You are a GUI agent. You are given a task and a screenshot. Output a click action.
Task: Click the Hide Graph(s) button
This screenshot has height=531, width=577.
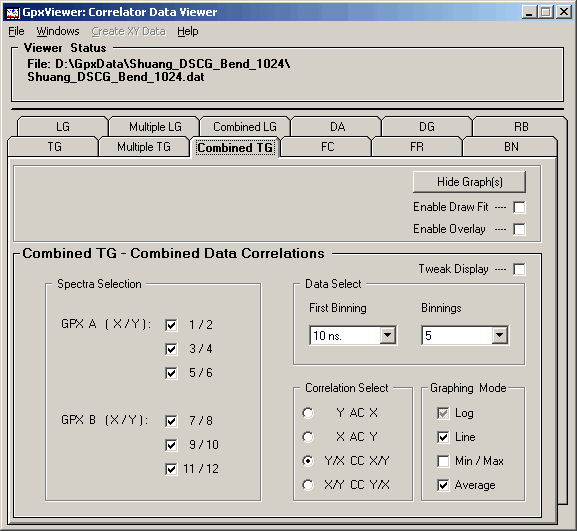[470, 182]
